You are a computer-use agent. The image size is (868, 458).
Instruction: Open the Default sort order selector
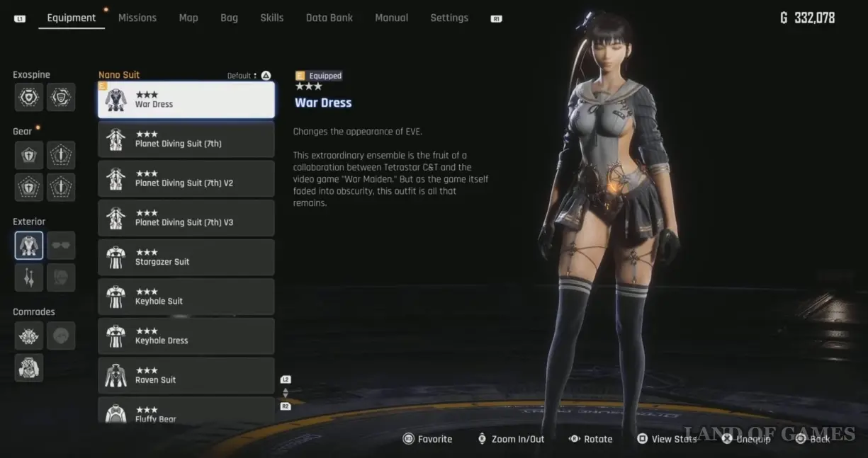coord(249,76)
